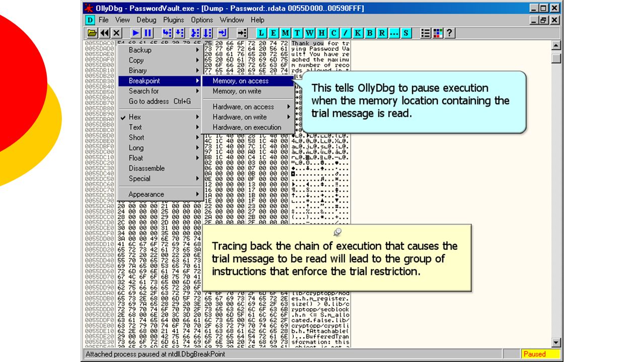644x362 pixels.
Task: Click the Help question mark icon
Action: coord(450,33)
